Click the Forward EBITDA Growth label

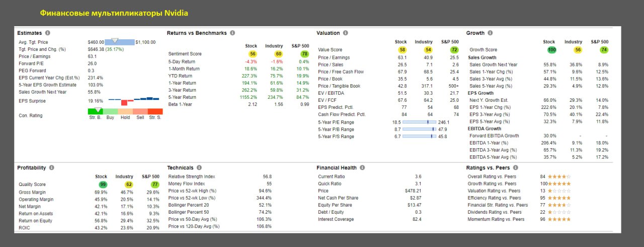[x=494, y=136]
